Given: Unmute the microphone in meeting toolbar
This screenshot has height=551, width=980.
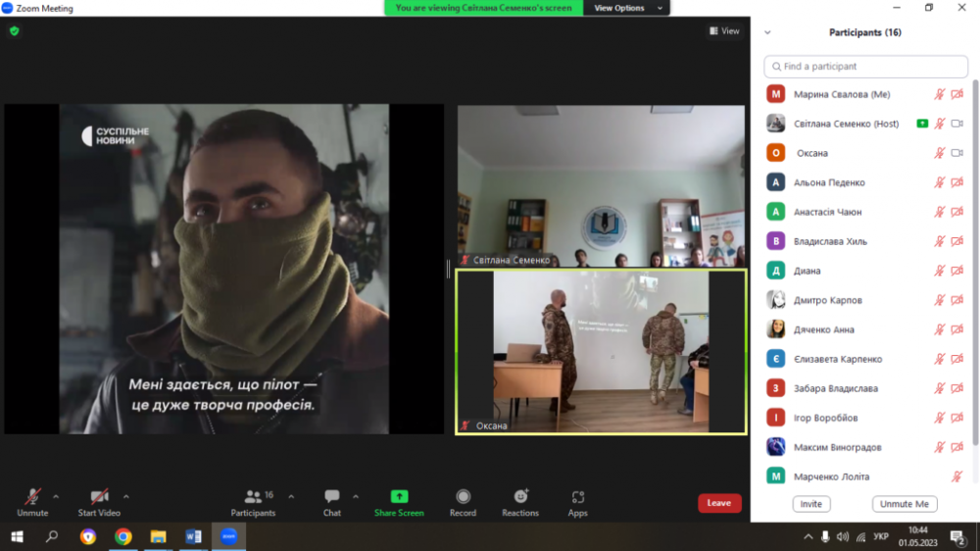Looking at the screenshot, I should (32, 497).
